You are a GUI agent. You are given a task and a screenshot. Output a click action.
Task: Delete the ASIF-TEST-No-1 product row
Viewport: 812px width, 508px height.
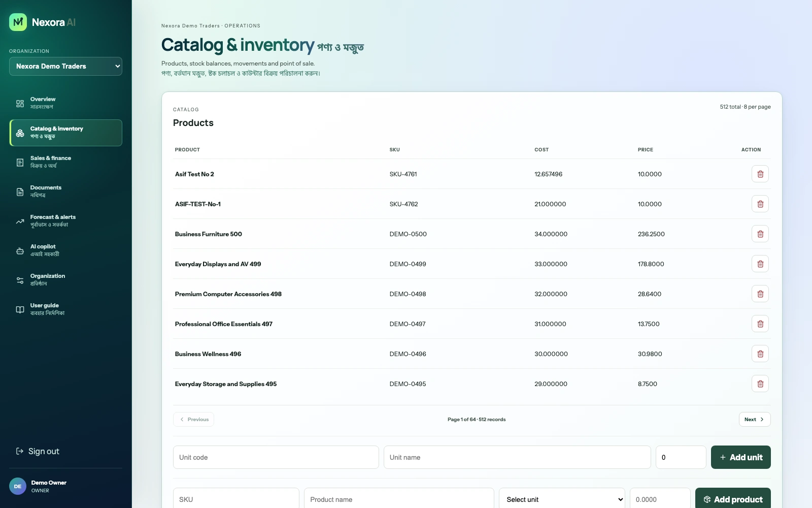760,204
